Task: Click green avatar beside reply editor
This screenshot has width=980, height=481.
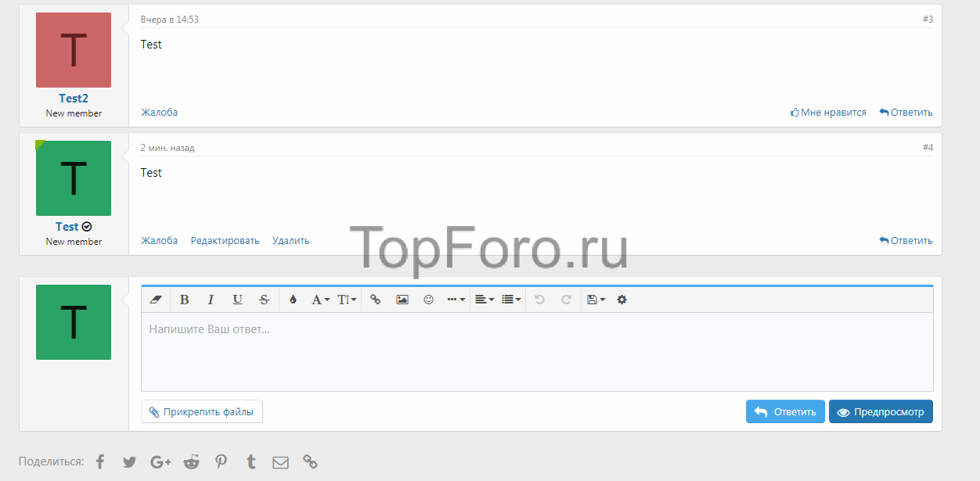Action: [x=74, y=322]
